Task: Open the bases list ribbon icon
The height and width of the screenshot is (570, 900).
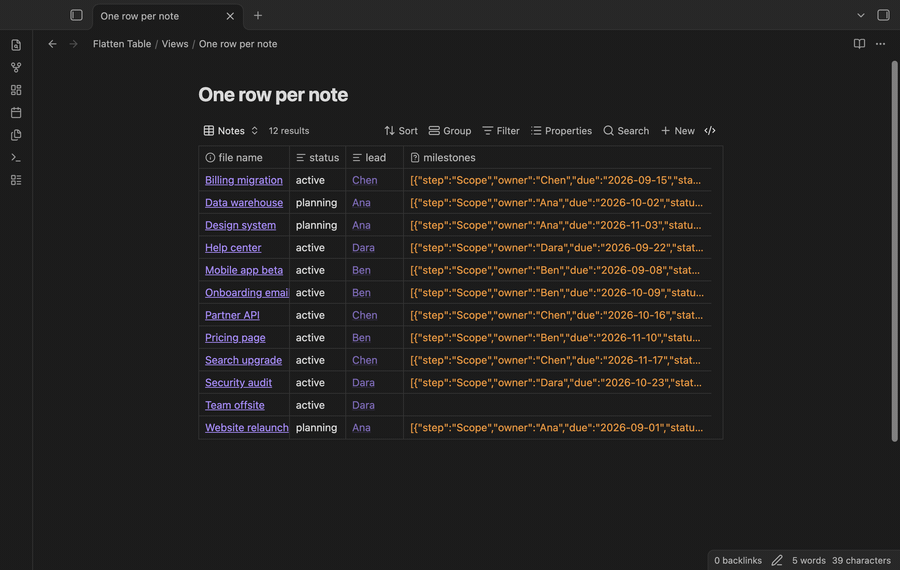Action: coord(16,180)
